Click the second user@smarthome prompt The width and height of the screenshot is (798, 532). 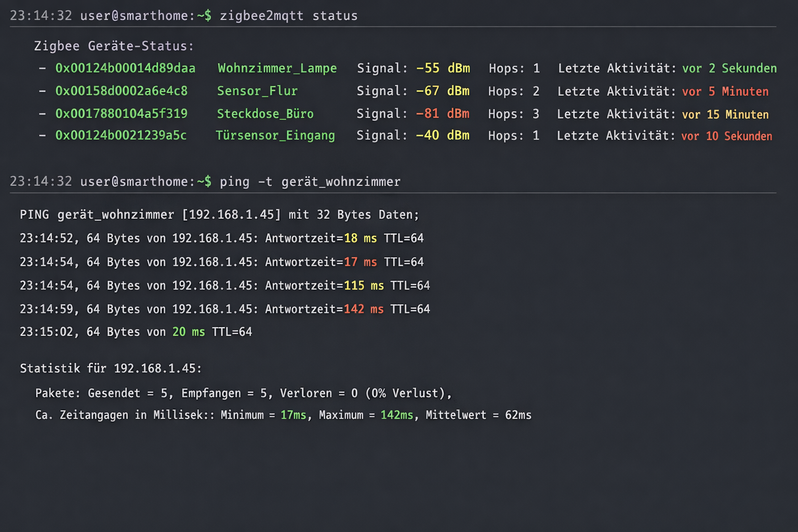tap(145, 181)
